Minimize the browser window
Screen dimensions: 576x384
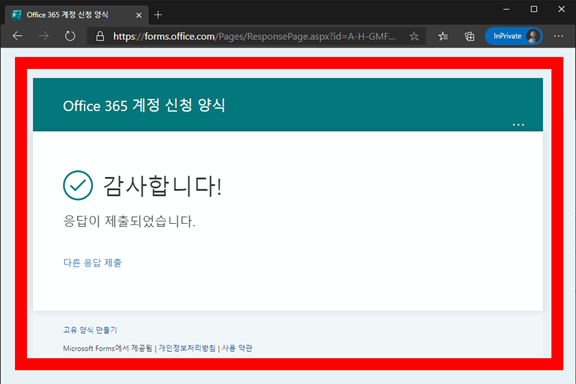(x=506, y=9)
